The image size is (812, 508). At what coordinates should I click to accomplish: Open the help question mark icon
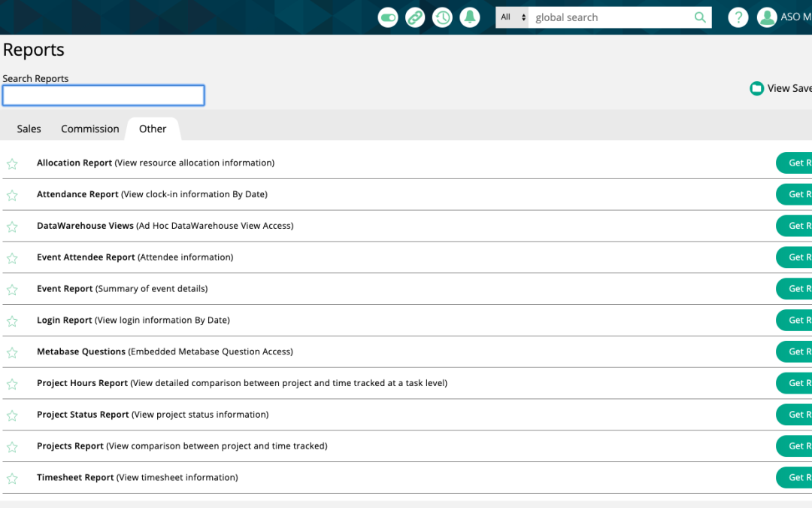[x=738, y=17]
